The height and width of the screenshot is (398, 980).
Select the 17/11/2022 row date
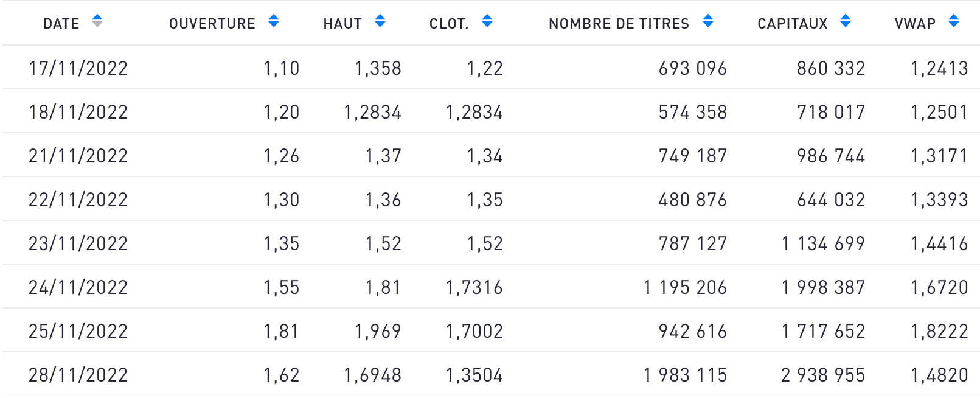[x=78, y=68]
